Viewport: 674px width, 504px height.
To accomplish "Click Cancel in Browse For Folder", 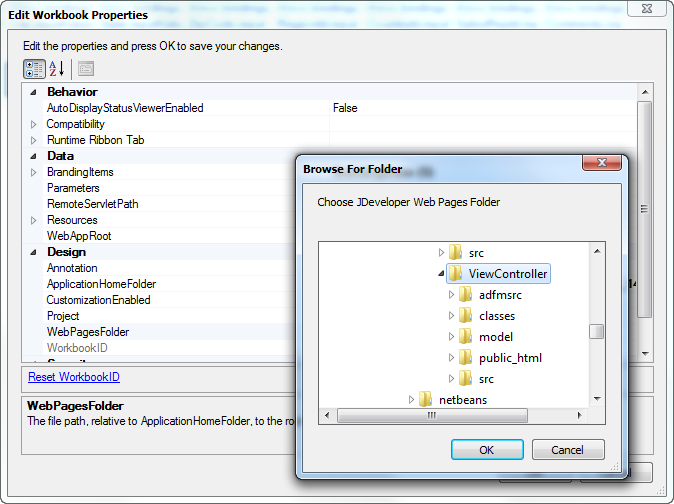I will (x=568, y=450).
